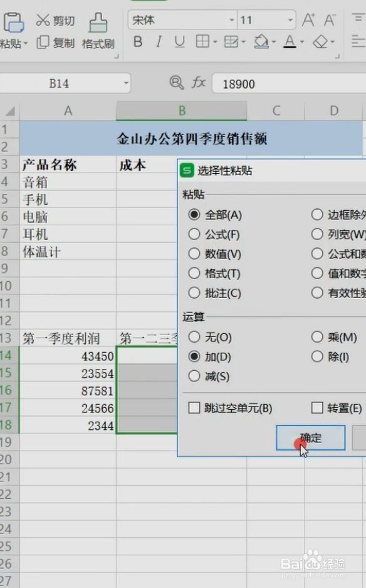This screenshot has height=588, width=366.
Task: Select column B header
Action: pos(182,111)
